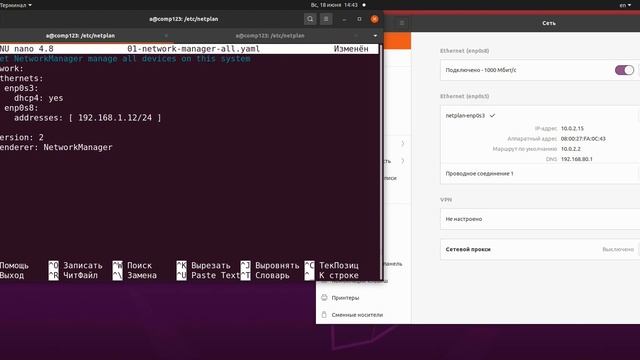640x360 pixels.
Task: Click the IP address value 10.0.2.15
Action: (x=572, y=129)
